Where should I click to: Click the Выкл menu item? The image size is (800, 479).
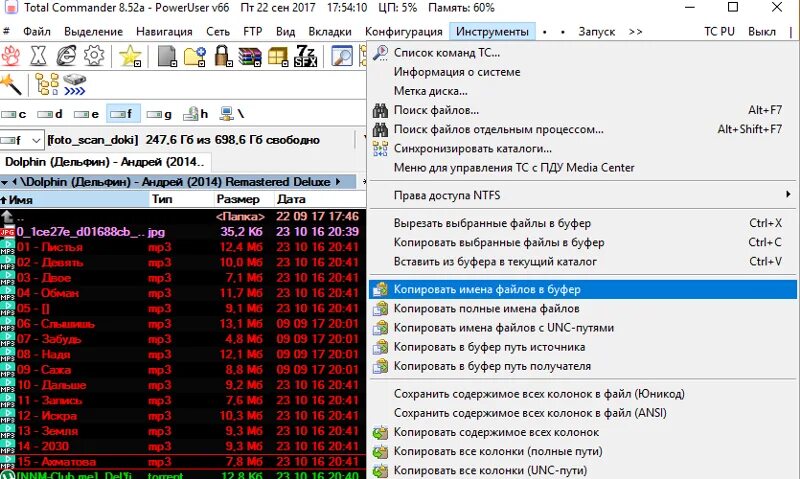pos(762,32)
